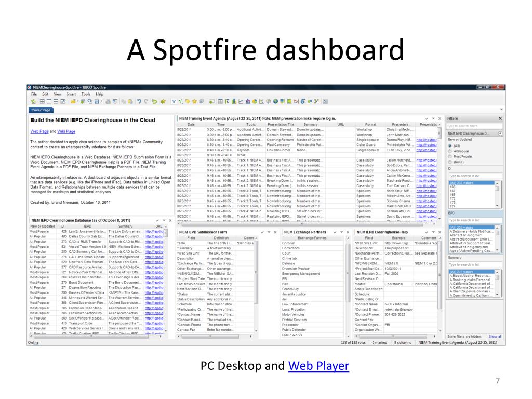The width and height of the screenshot is (532, 399).
Task: Click the ID filter search-in-list field
Action: (x=475, y=176)
